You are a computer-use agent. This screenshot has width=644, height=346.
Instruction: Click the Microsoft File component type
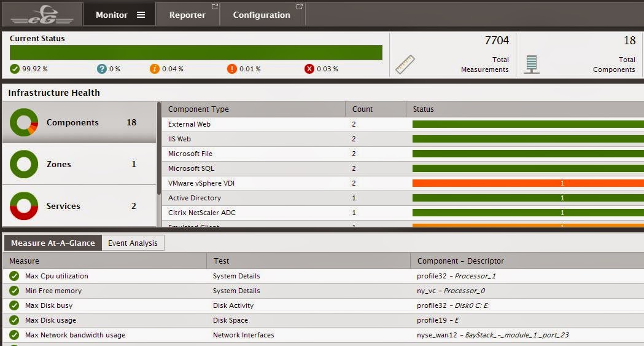190,154
